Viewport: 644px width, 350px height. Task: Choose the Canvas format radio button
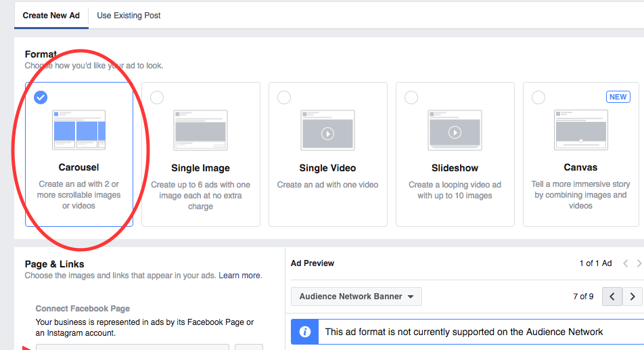coord(538,97)
